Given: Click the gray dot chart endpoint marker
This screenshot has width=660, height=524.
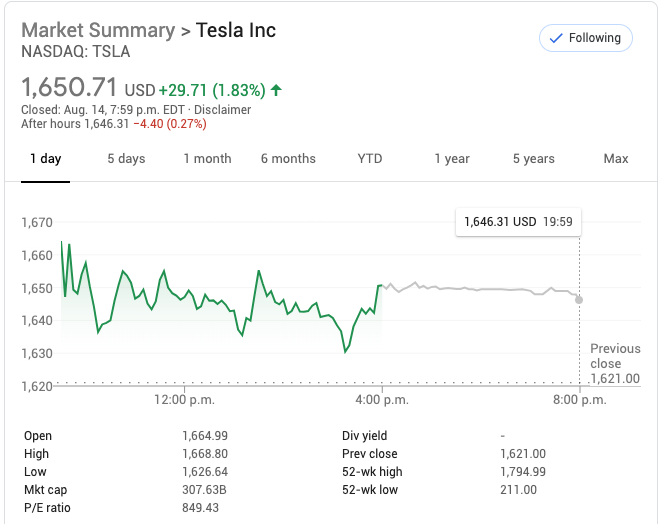Looking at the screenshot, I should 579,299.
